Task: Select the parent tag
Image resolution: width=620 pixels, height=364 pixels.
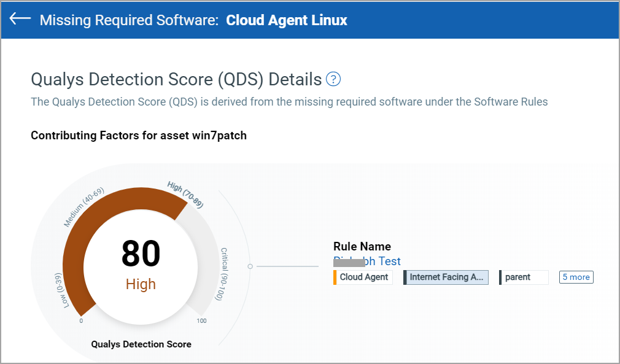Action: coord(524,277)
